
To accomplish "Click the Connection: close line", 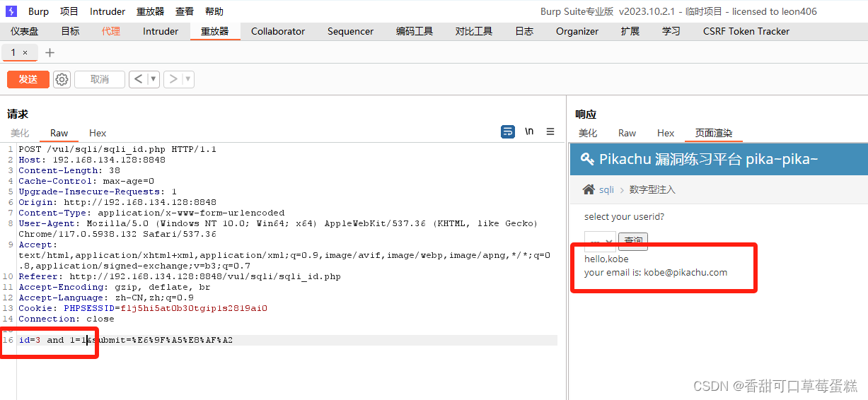I will pos(66,319).
